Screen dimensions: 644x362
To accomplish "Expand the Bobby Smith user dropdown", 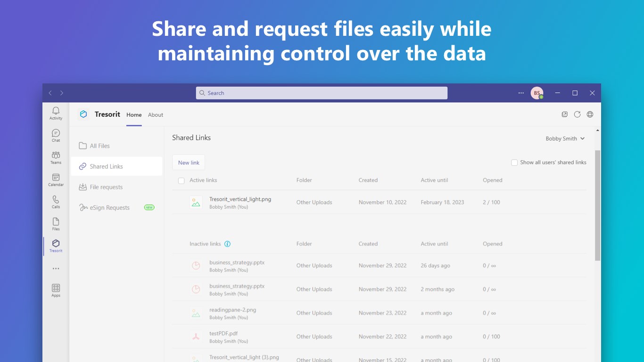I will 565,139.
